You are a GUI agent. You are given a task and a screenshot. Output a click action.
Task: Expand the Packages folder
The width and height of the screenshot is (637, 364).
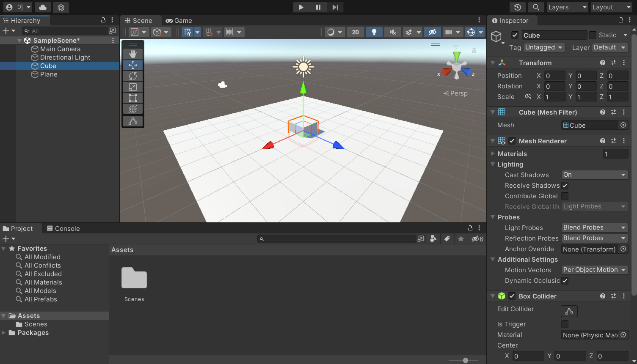click(4, 333)
